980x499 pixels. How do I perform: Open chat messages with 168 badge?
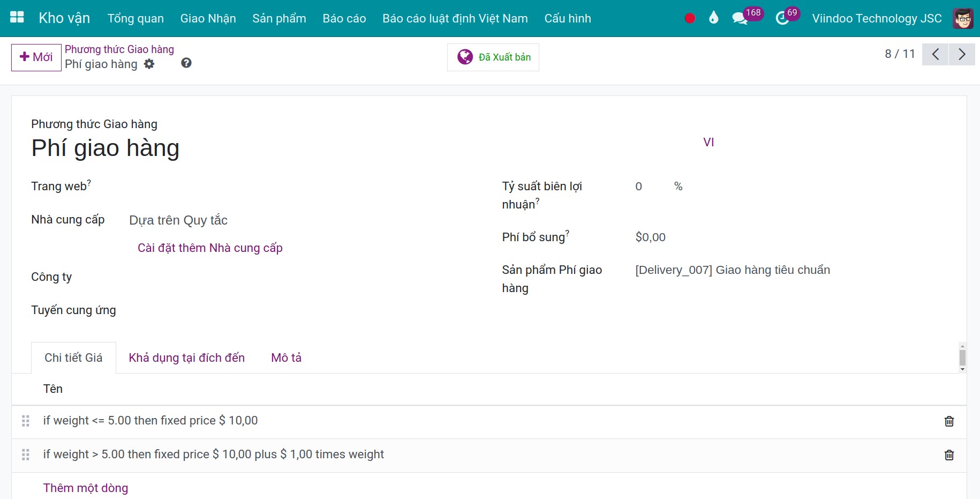747,17
